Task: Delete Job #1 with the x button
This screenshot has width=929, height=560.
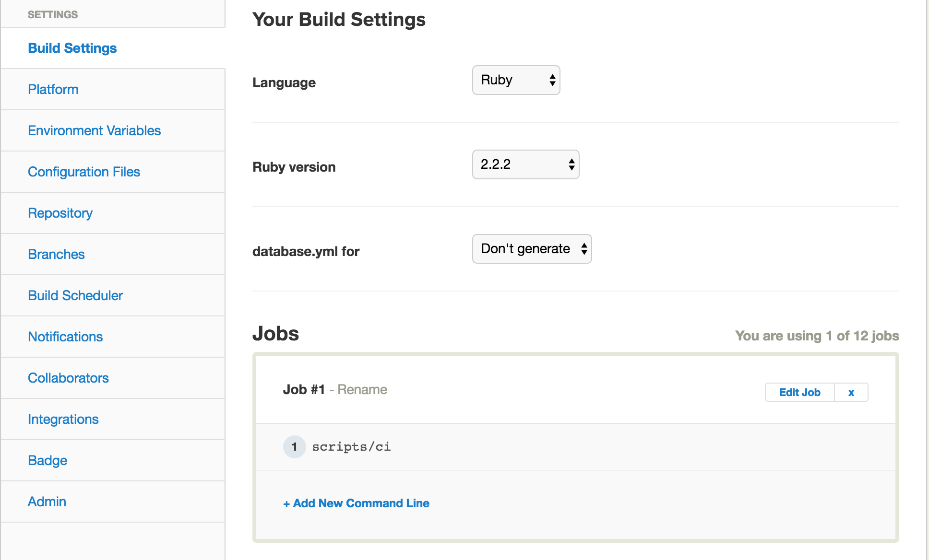Action: (x=851, y=392)
